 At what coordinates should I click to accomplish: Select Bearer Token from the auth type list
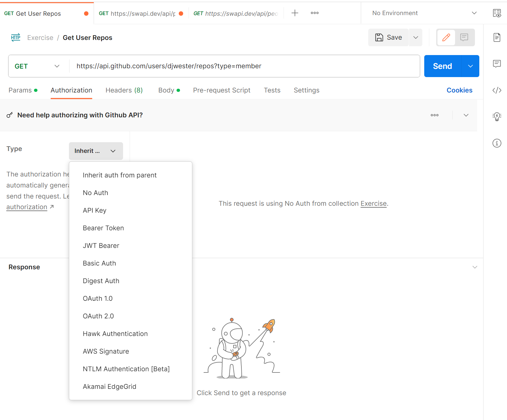coord(103,228)
